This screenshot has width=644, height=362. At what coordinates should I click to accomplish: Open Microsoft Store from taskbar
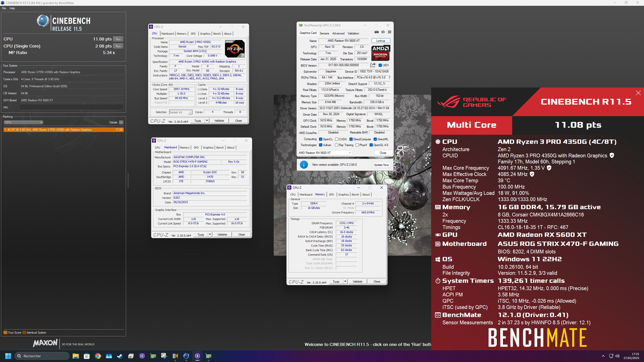87,356
